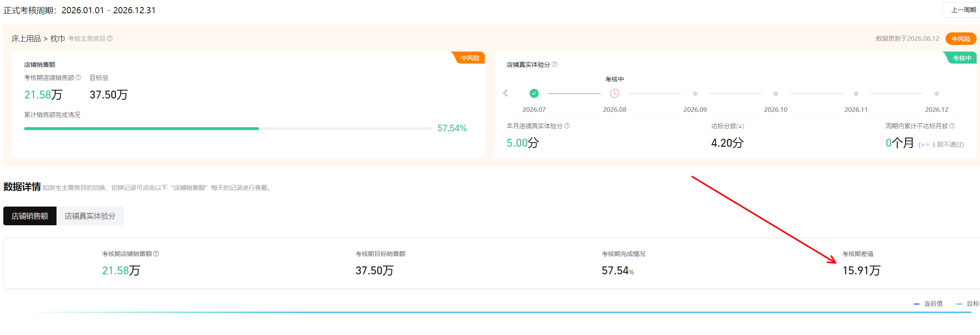The image size is (980, 335).
Task: Switch to 店铺销售额 tab
Action: click(x=30, y=216)
